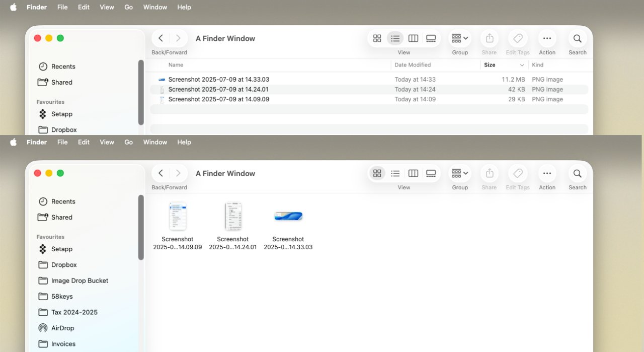Viewport: 644px width, 352px height.
Task: Click sidebar scrollbar in icon-view window
Action: [141, 228]
